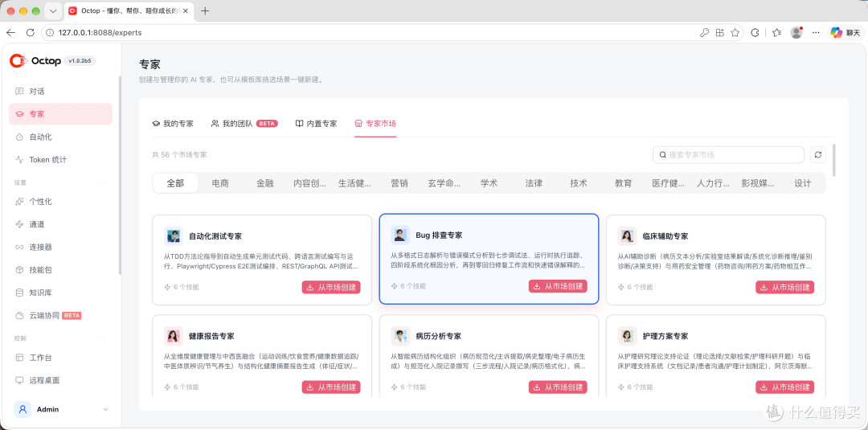Switch to 我的团队 tab
The height and width of the screenshot is (430, 868).
(x=244, y=124)
